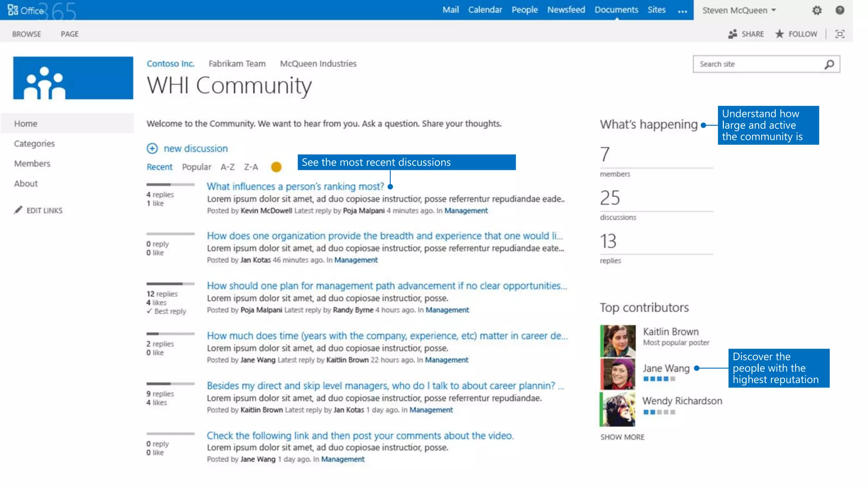The width and height of the screenshot is (868, 488).
Task: Open 'Besides my direct and skip level' discussion
Action: 385,385
